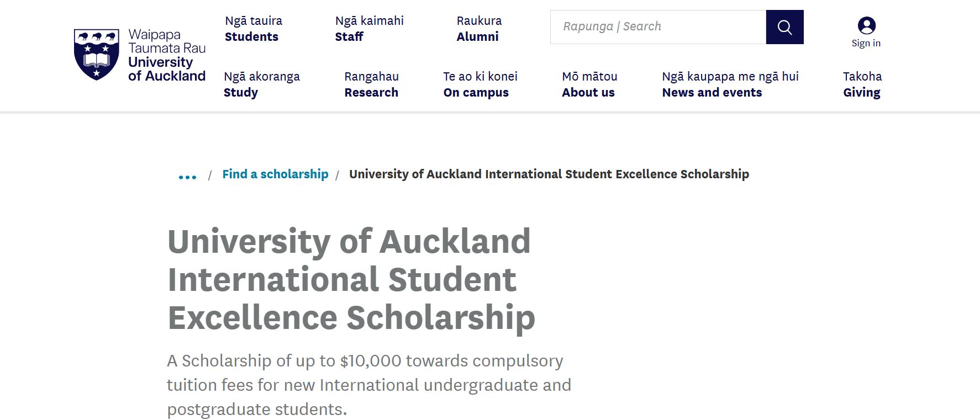Open the Mō mātou About us menu

[589, 84]
